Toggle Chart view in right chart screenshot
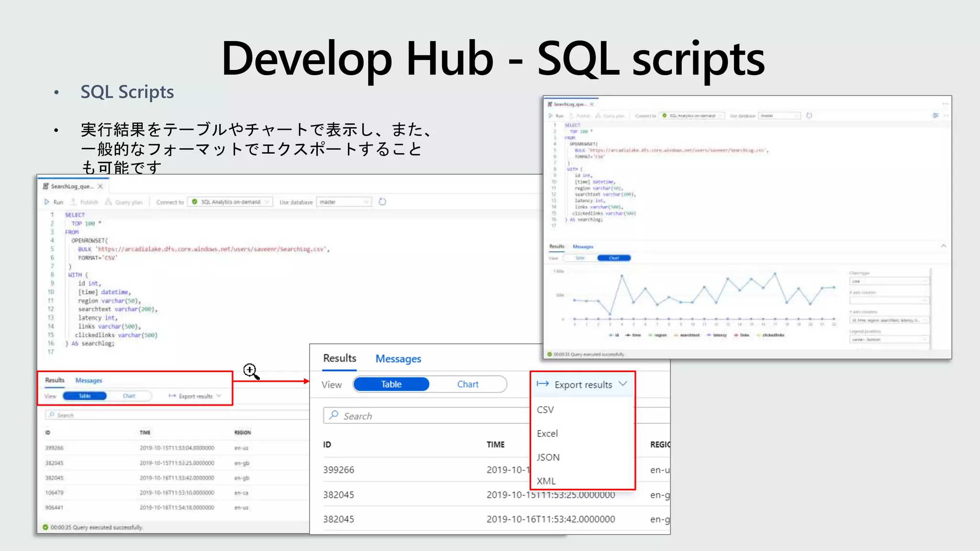 tap(614, 258)
